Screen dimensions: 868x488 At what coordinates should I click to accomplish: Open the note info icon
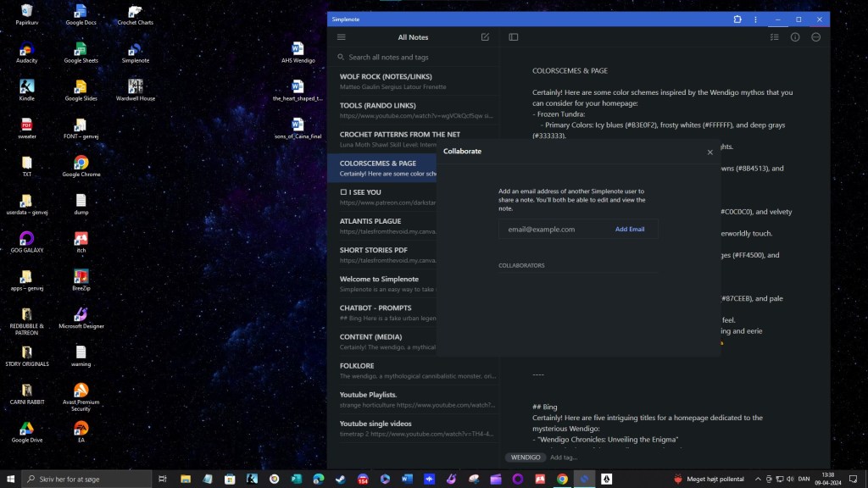[x=795, y=37]
